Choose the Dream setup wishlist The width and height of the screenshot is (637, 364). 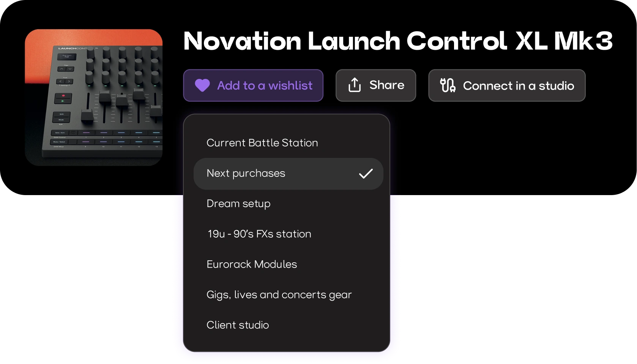click(x=288, y=204)
